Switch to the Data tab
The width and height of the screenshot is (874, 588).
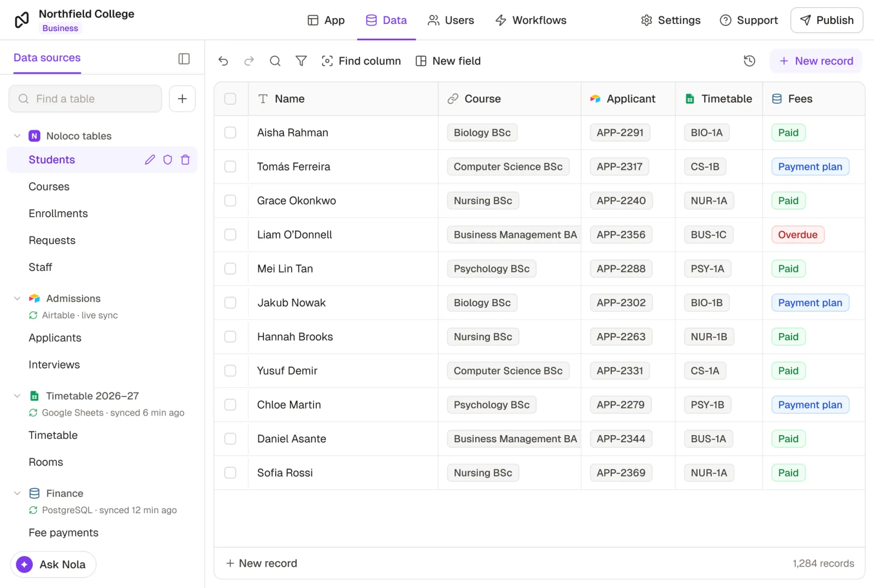click(386, 20)
